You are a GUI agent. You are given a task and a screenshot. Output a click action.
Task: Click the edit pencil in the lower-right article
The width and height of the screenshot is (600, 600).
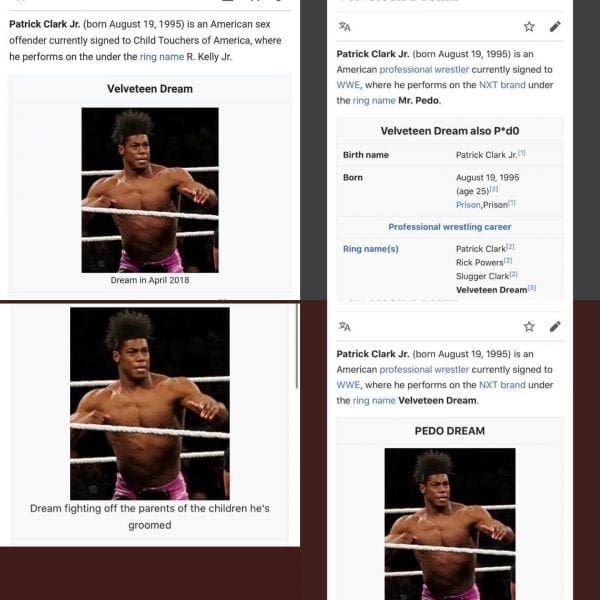tap(555, 326)
